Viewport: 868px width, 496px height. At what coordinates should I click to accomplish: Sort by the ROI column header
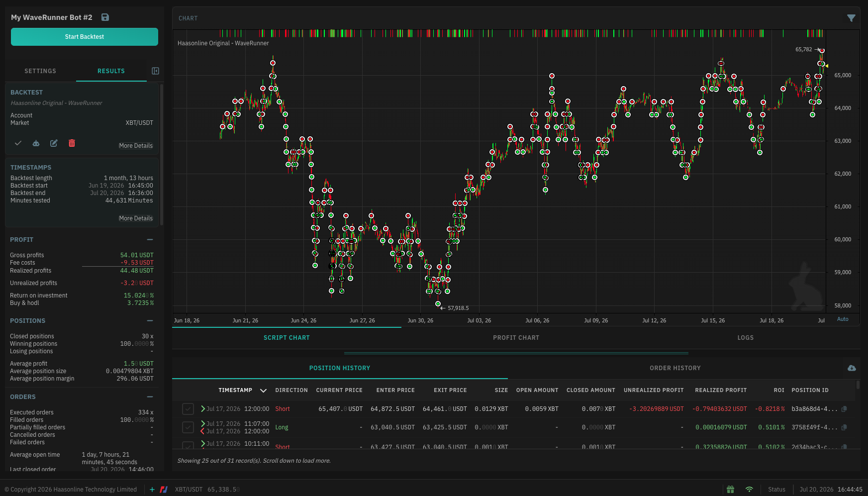click(x=779, y=391)
